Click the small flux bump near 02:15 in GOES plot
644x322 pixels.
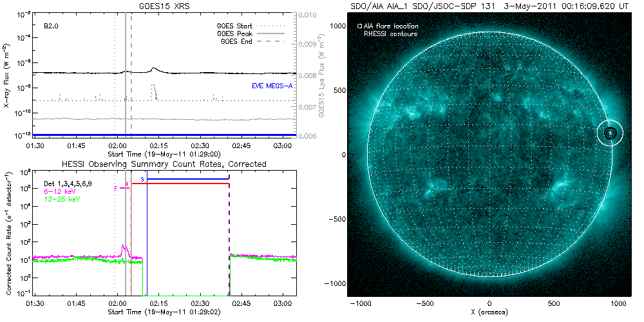pyautogui.click(x=153, y=69)
